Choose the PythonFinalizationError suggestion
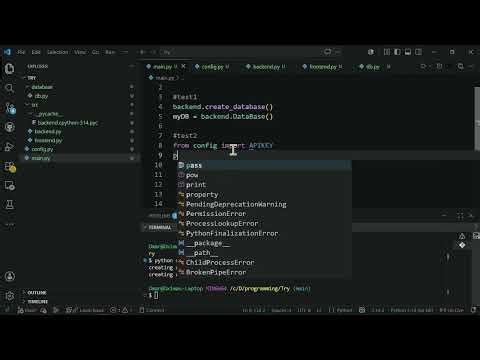The image size is (480, 360). 264,233
